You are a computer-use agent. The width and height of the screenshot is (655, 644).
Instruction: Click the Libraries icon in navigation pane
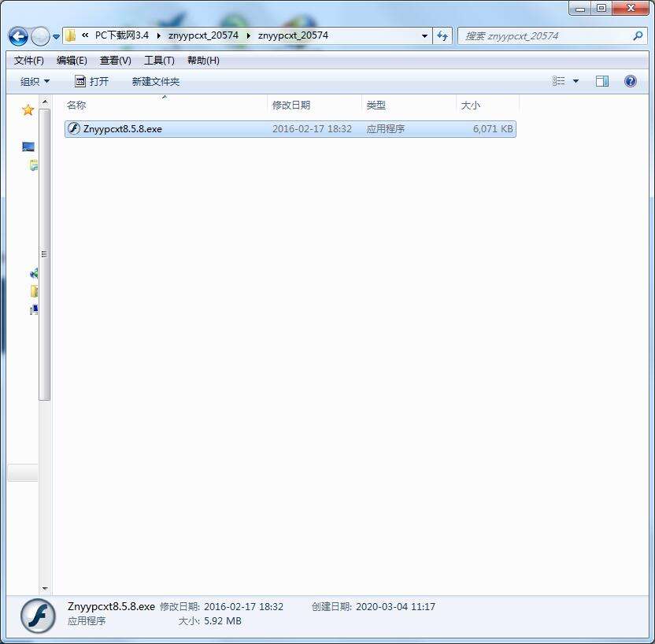point(34,165)
